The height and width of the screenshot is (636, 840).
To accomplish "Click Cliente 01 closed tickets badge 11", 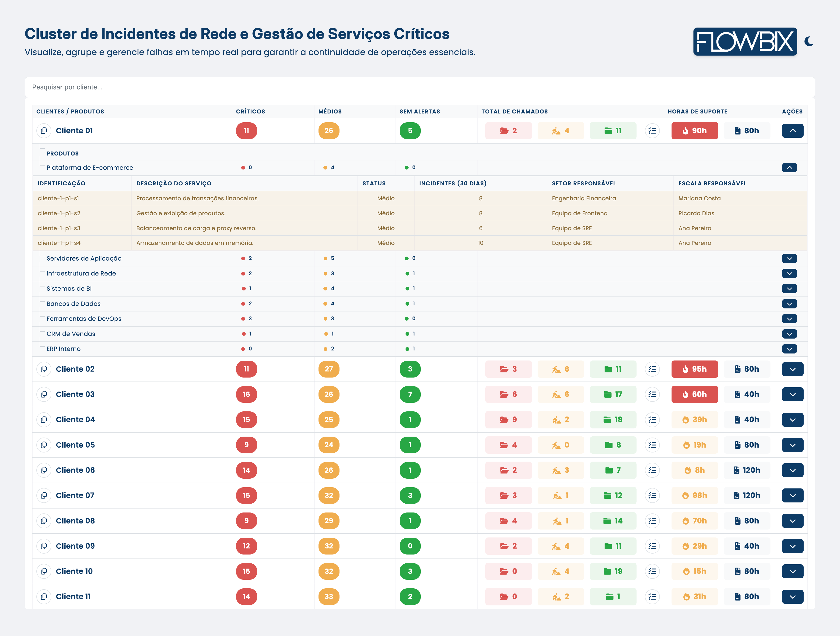I will (613, 131).
